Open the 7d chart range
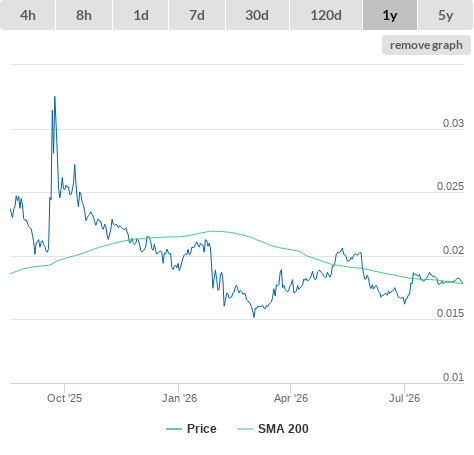 [x=197, y=15]
